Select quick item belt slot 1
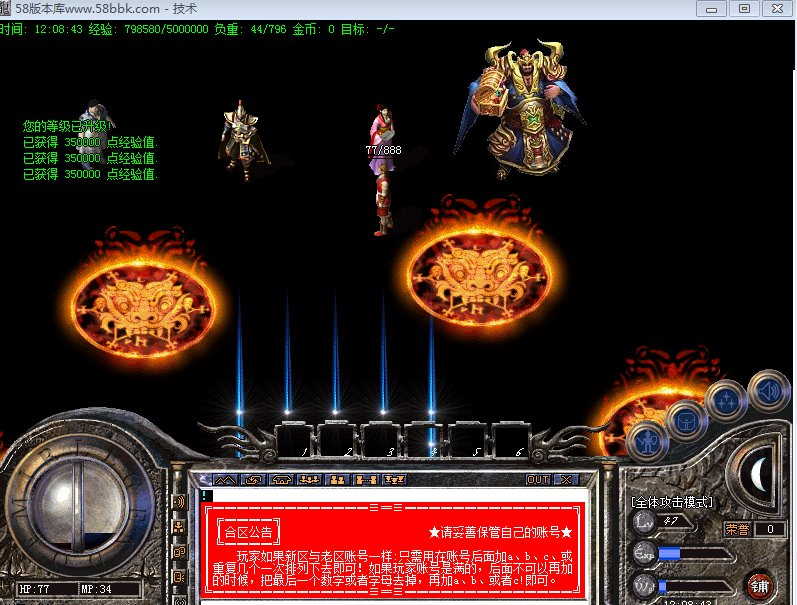This screenshot has width=797, height=605. 294,441
